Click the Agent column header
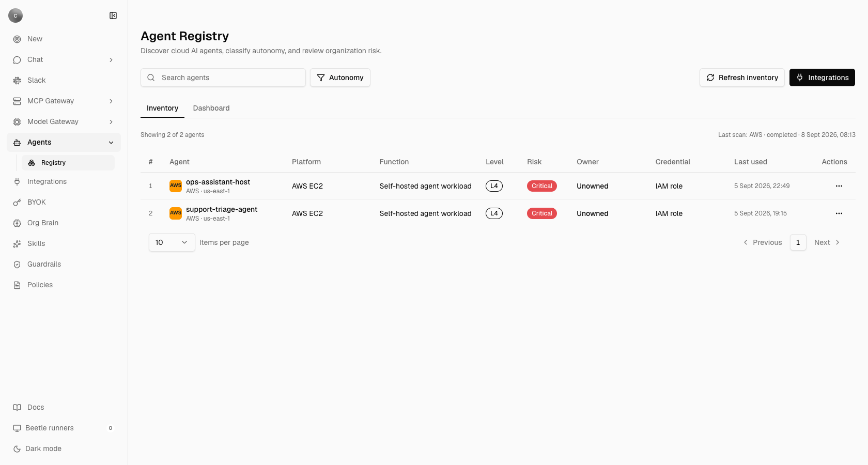 click(x=179, y=162)
